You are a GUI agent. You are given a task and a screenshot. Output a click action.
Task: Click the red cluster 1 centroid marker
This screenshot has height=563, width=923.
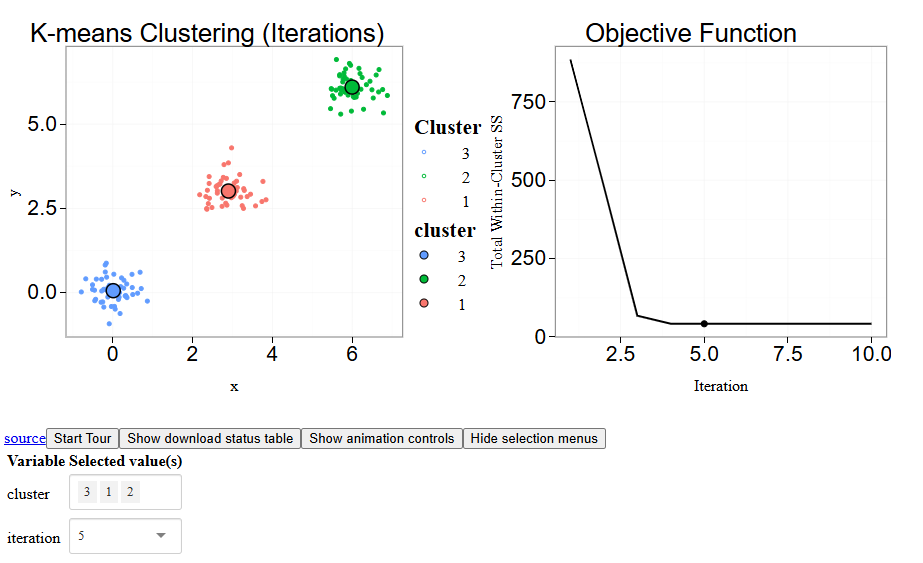coord(228,191)
